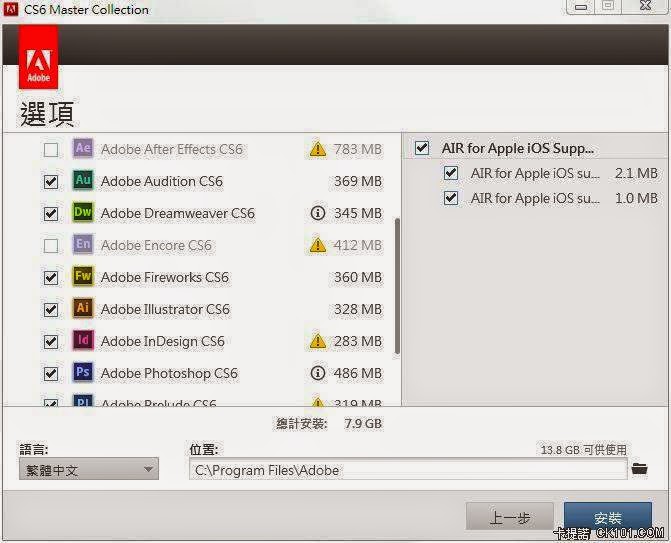Select the Adobe Fireworks CS6 row label

(165, 277)
